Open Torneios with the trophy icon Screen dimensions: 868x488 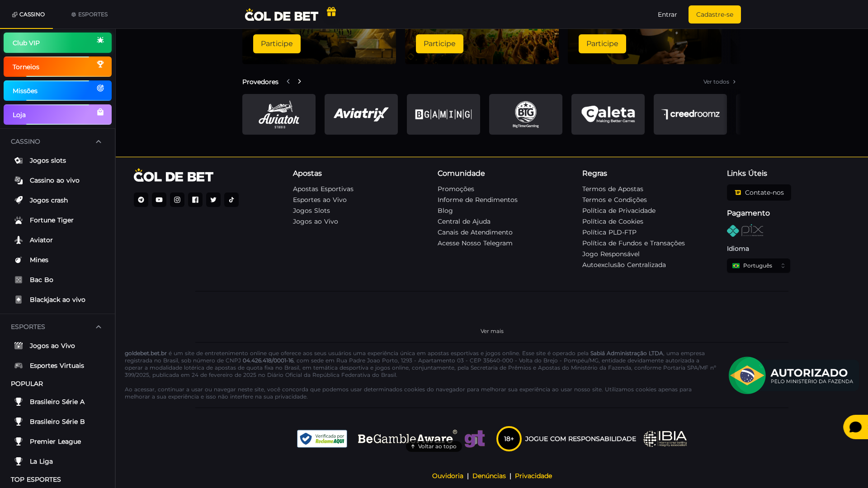pyautogui.click(x=57, y=67)
